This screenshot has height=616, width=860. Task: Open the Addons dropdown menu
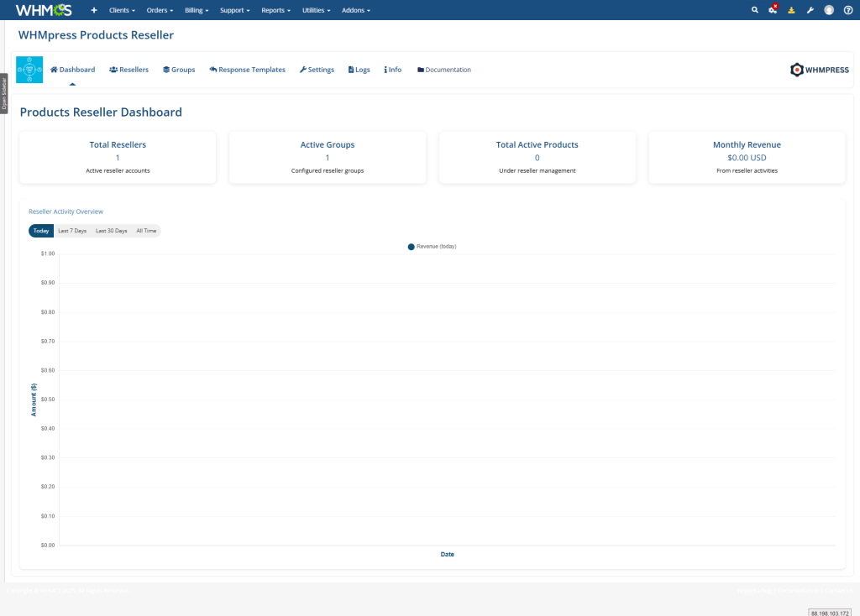pos(355,10)
